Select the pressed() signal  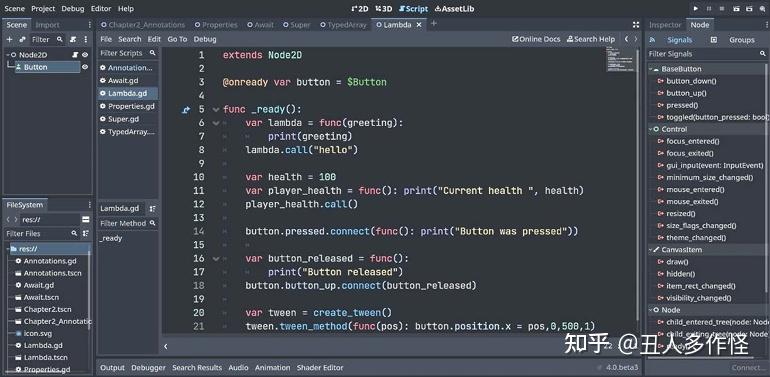click(681, 105)
